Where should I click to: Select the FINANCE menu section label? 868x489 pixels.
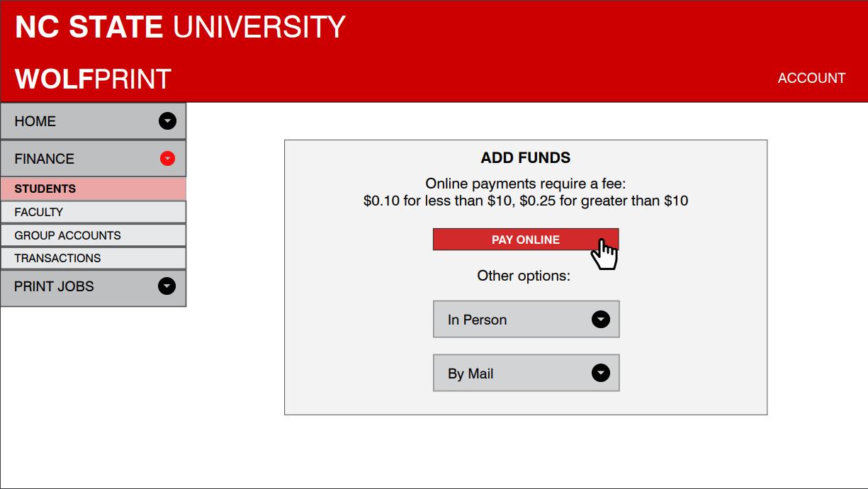coord(44,159)
